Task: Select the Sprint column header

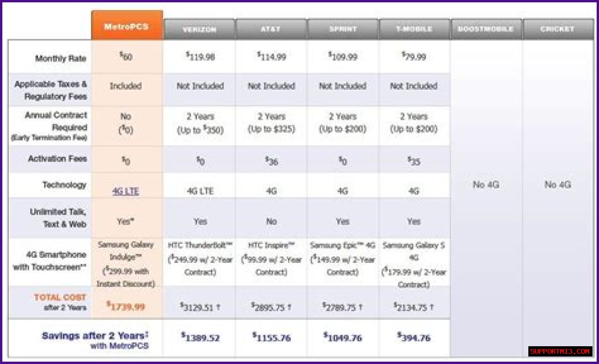Action: pyautogui.click(x=343, y=29)
